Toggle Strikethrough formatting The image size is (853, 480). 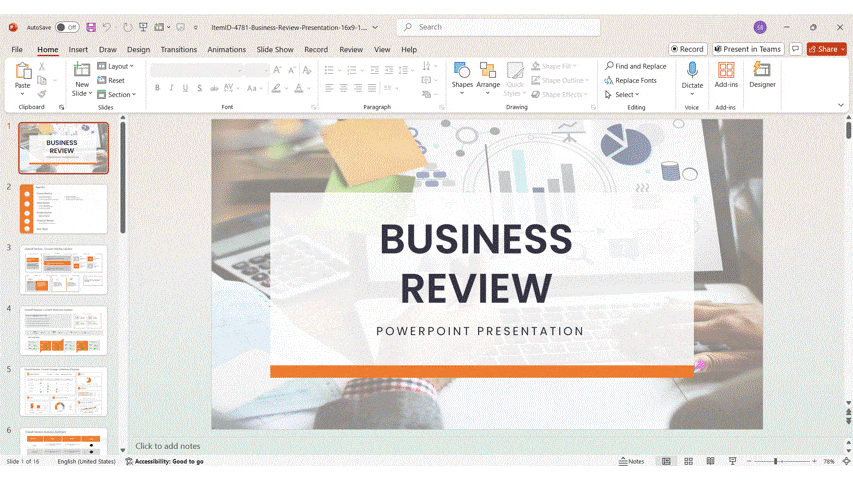[x=214, y=88]
